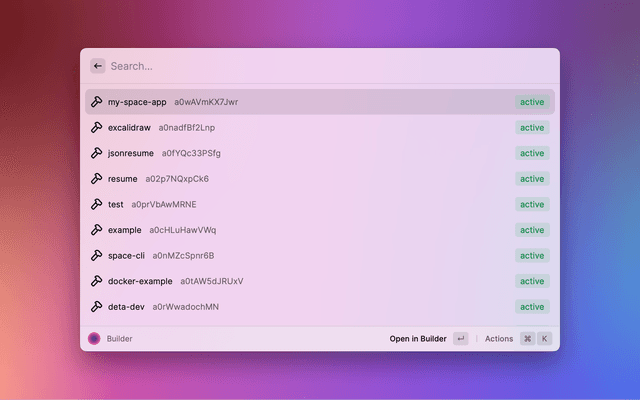Image resolution: width=640 pixels, height=400 pixels.
Task: Click the hammer icon beside example
Action: [x=97, y=230]
